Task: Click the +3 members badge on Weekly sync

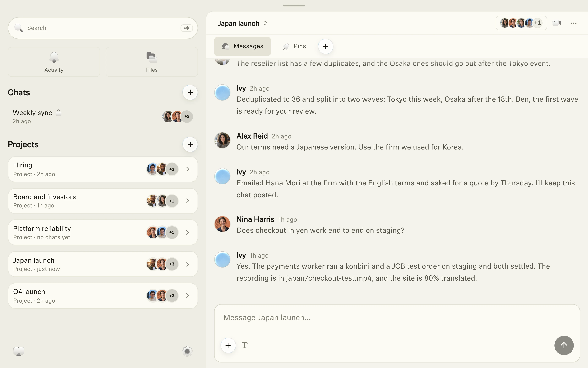Action: point(187,116)
